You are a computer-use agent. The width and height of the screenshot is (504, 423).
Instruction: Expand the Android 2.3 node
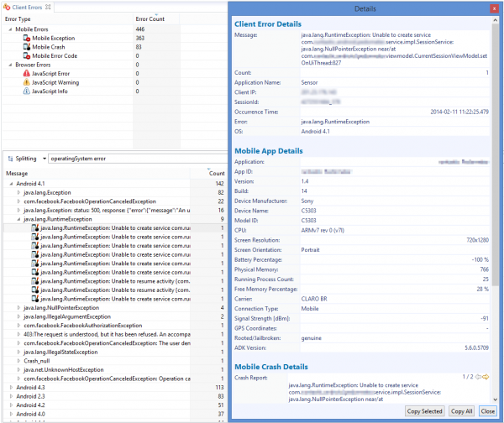[11, 397]
